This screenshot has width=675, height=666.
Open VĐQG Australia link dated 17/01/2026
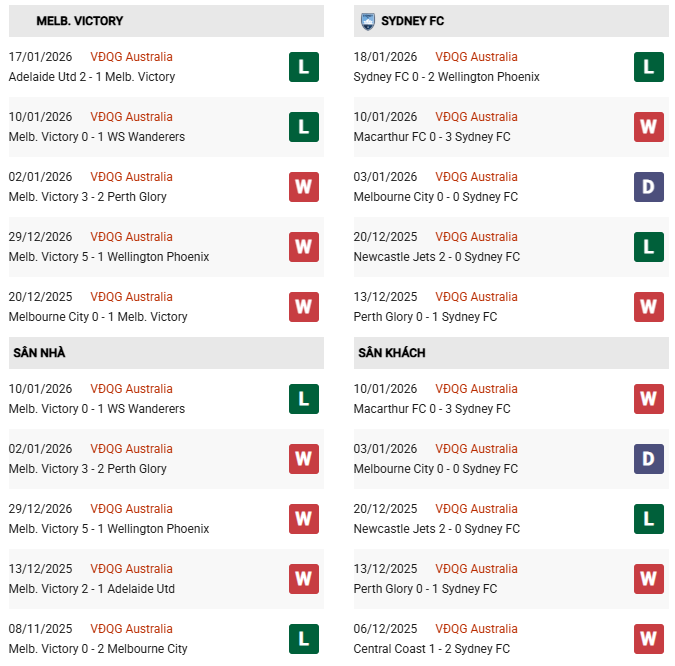131,57
